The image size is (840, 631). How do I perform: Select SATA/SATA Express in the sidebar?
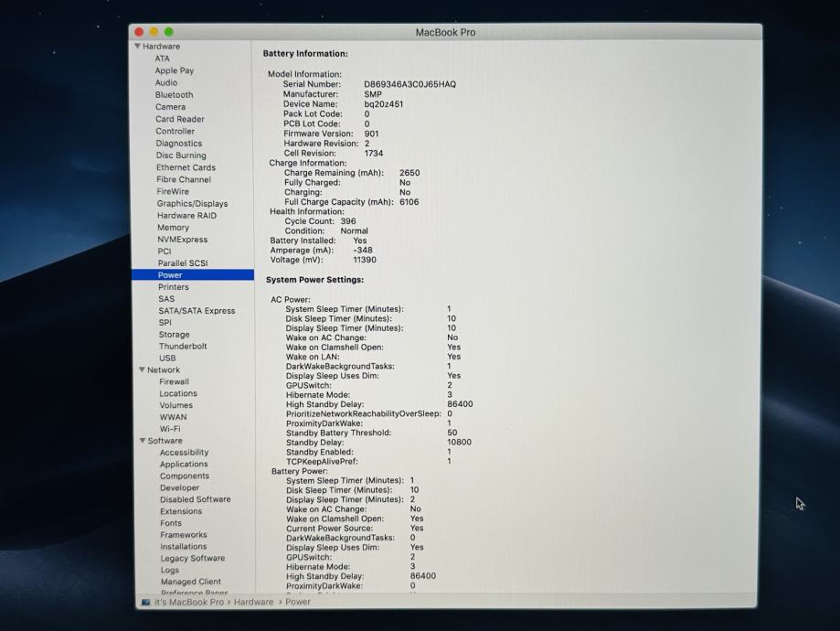click(x=197, y=310)
